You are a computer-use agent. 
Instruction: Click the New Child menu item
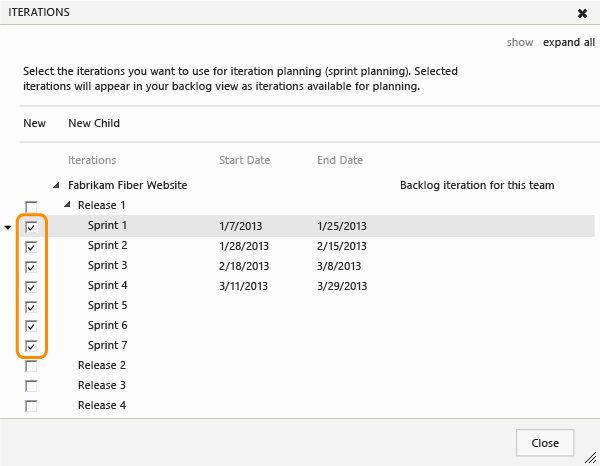coord(94,123)
